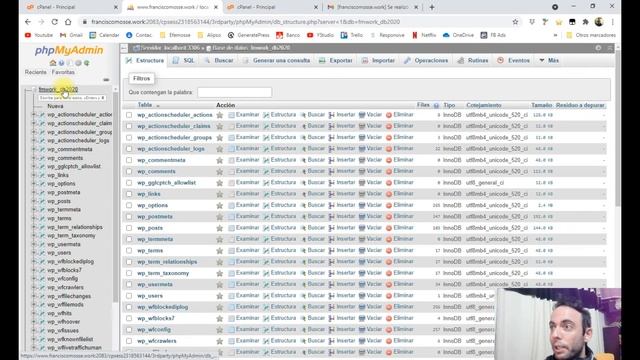Viewport: 640px width, 360px height.
Task: Collapse navigation panel link icon
Action: point(106,80)
